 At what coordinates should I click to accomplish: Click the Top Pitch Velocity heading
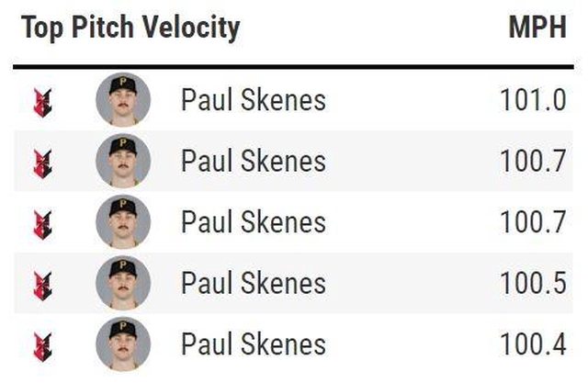[130, 28]
